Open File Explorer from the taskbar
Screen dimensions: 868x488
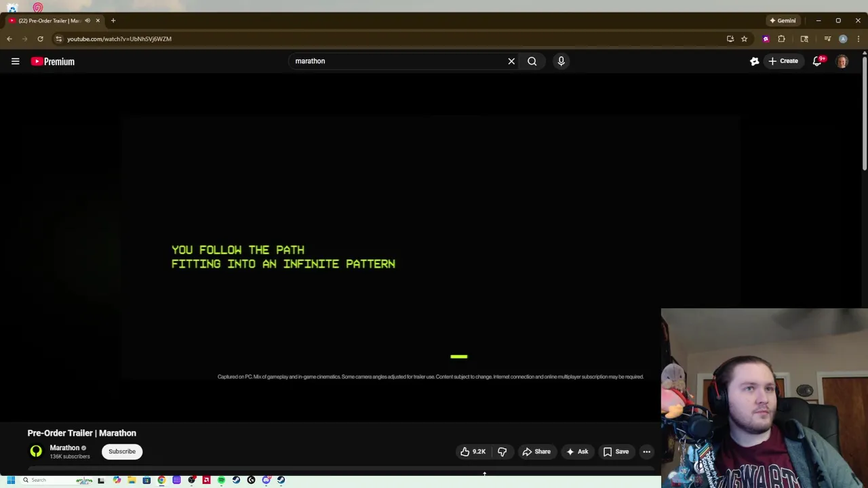click(132, 480)
